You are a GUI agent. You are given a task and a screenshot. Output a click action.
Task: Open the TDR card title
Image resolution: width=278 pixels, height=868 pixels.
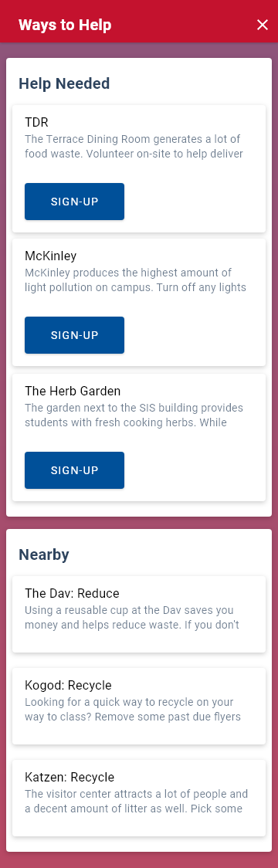point(36,122)
